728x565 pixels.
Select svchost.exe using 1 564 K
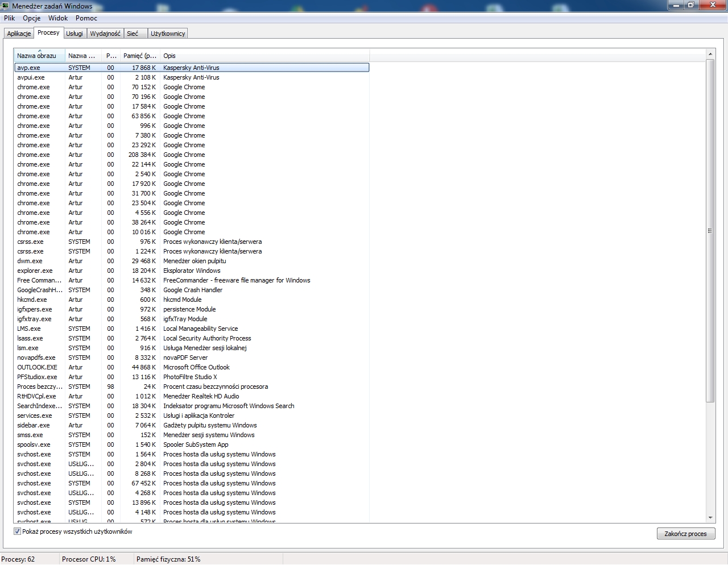pos(192,454)
